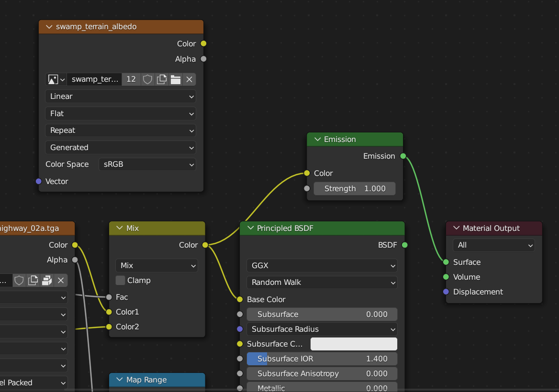Image resolution: width=559 pixels, height=392 pixels.
Task: Open the Subsurface Color white swatch
Action: 354,344
